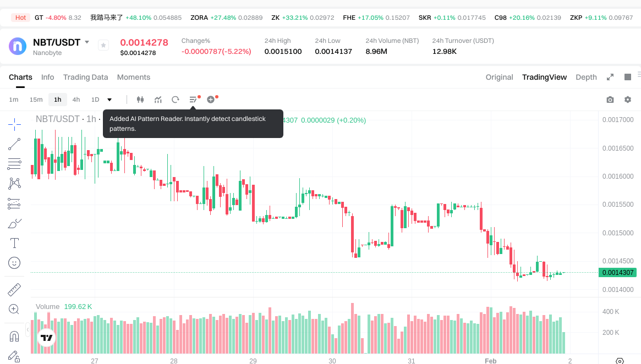Image resolution: width=641 pixels, height=364 pixels.
Task: Switch to the Depth chart view
Action: [586, 77]
